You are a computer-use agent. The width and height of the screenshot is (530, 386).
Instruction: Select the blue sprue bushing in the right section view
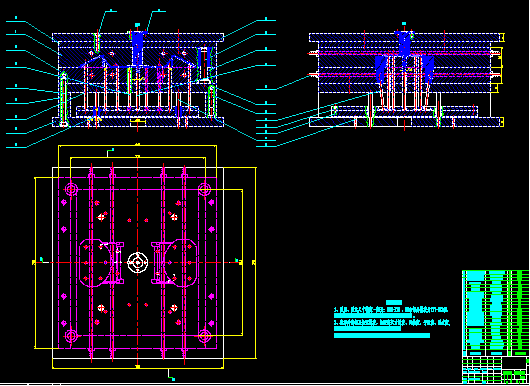click(x=405, y=44)
